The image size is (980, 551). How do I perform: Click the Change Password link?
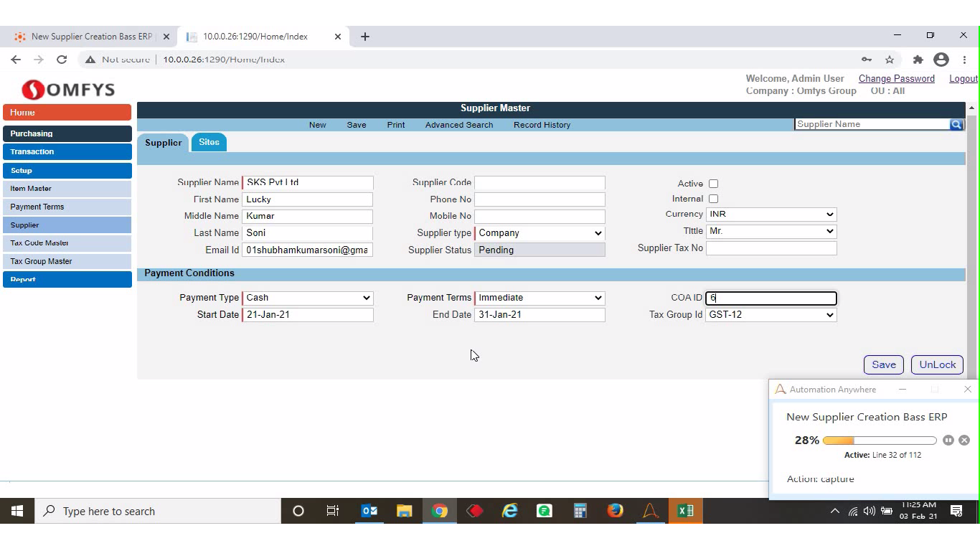pyautogui.click(x=896, y=79)
